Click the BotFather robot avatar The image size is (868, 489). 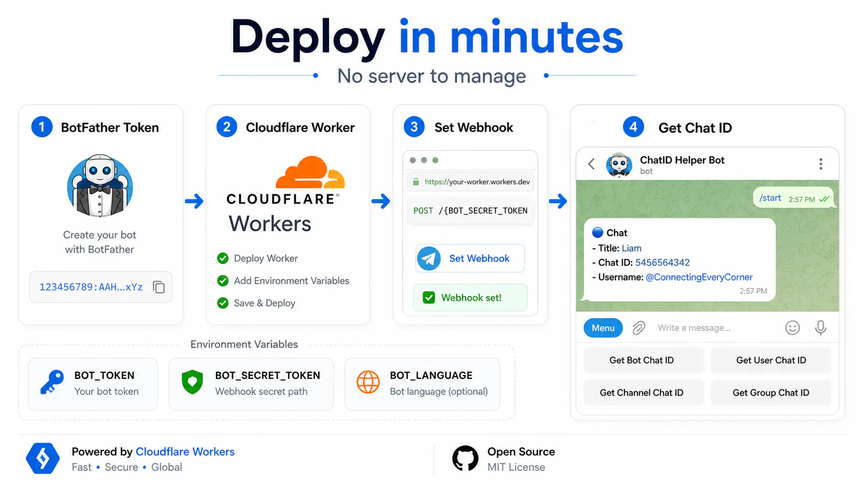[x=100, y=186]
